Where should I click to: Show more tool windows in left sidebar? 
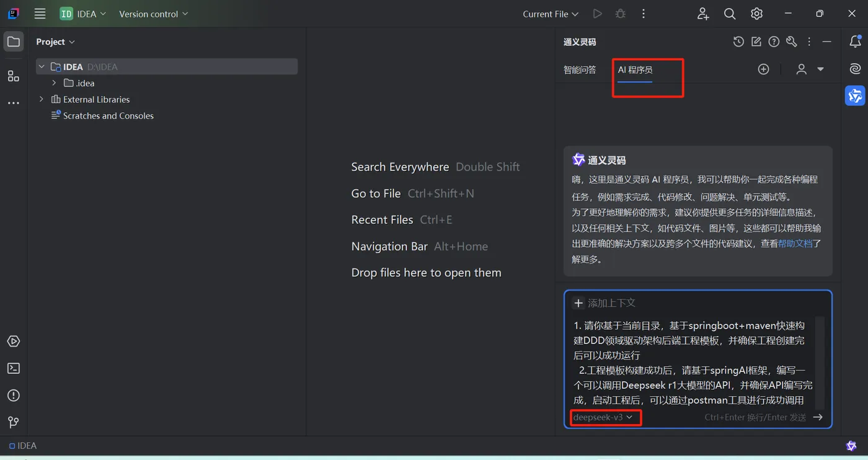(14, 103)
